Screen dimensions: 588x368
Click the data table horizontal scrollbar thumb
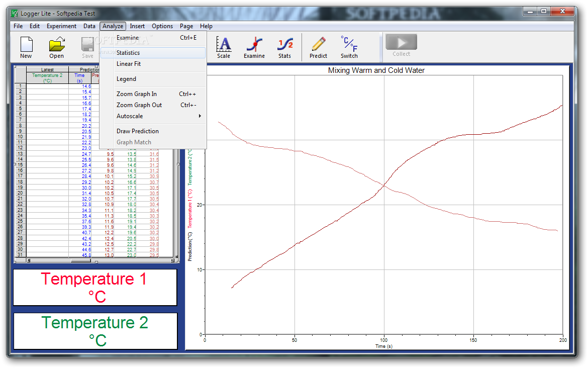pyautogui.click(x=81, y=260)
